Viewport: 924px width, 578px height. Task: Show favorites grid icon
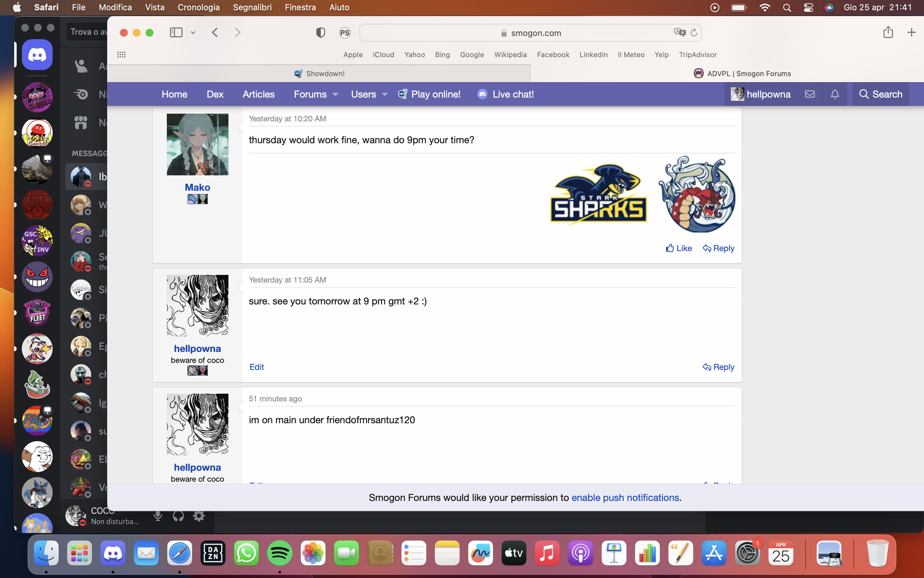point(121,55)
